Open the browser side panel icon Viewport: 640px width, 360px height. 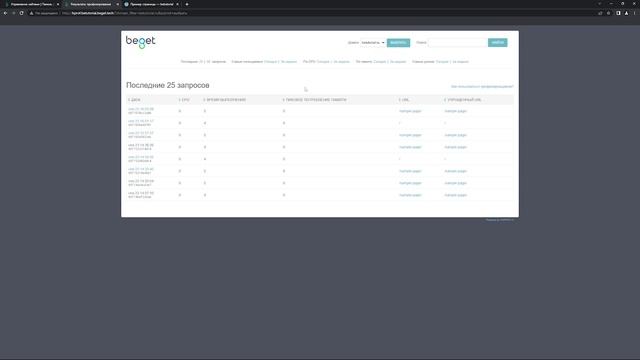[618, 13]
